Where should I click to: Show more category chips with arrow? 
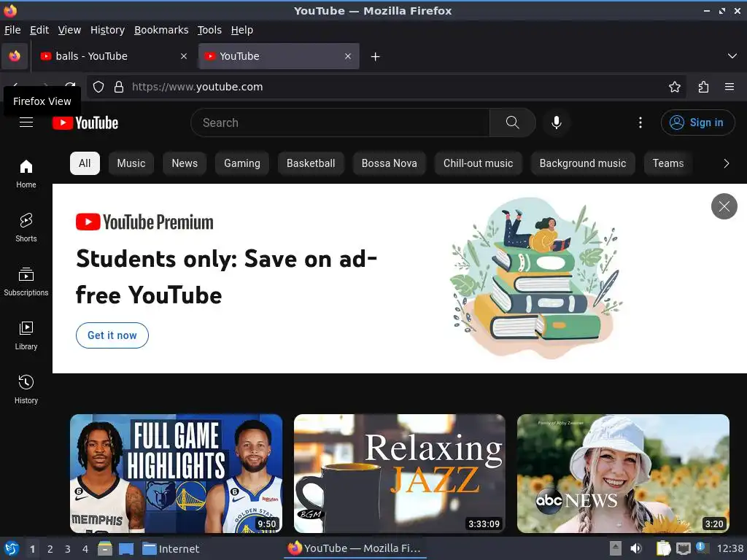(726, 163)
